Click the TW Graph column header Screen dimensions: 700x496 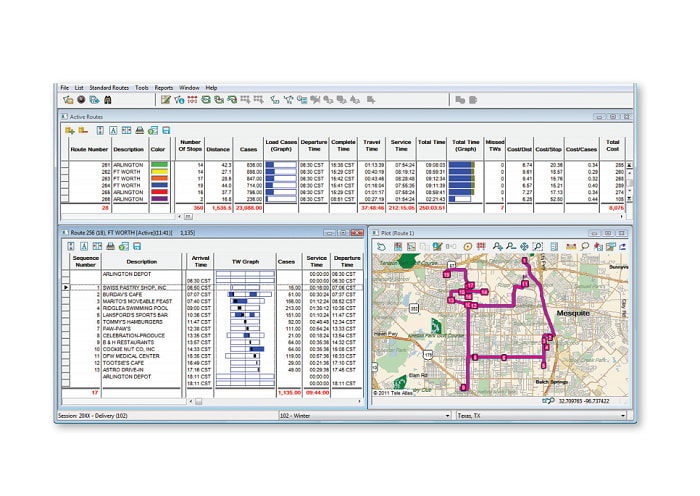coord(245,262)
